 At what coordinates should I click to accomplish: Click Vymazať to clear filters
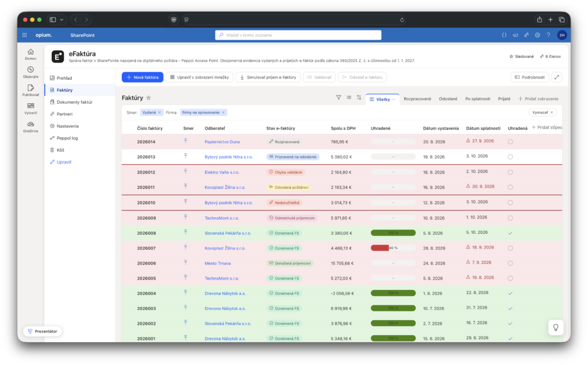point(543,112)
